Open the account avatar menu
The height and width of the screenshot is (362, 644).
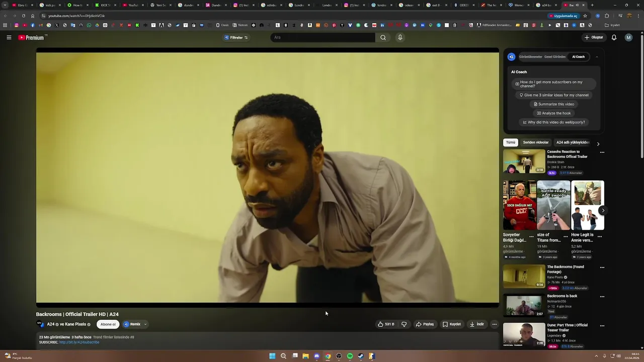pyautogui.click(x=628, y=37)
